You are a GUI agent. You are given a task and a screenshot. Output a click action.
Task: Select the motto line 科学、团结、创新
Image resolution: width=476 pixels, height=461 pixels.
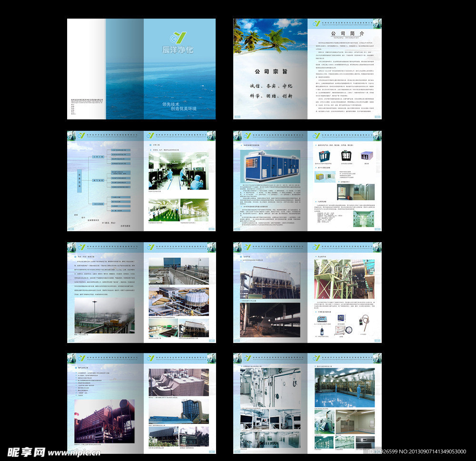click(x=271, y=96)
